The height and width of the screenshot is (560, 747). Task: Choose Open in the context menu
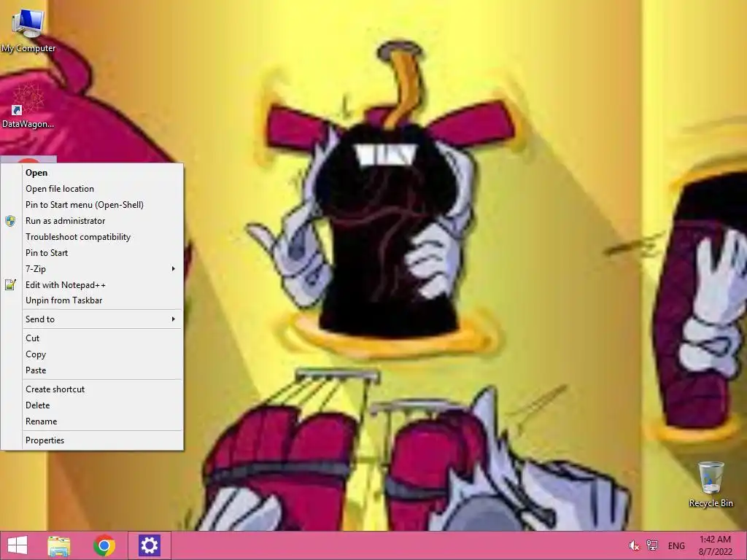pos(92,172)
